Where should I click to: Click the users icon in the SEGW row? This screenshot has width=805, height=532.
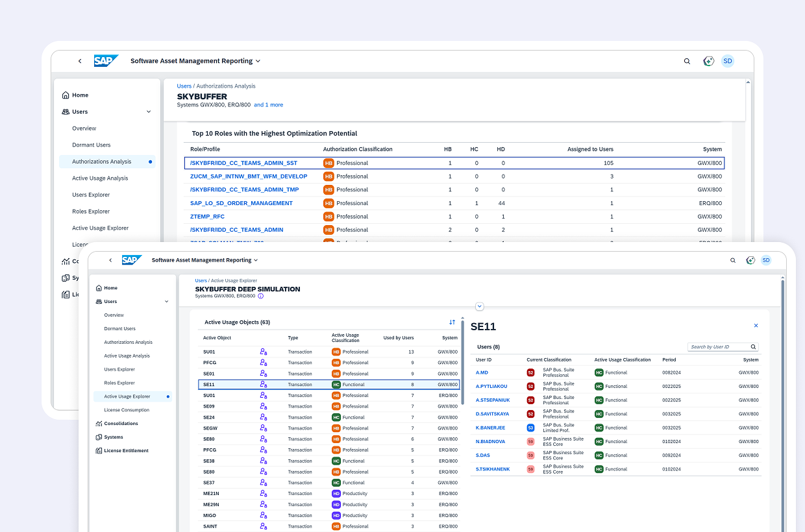[264, 428]
